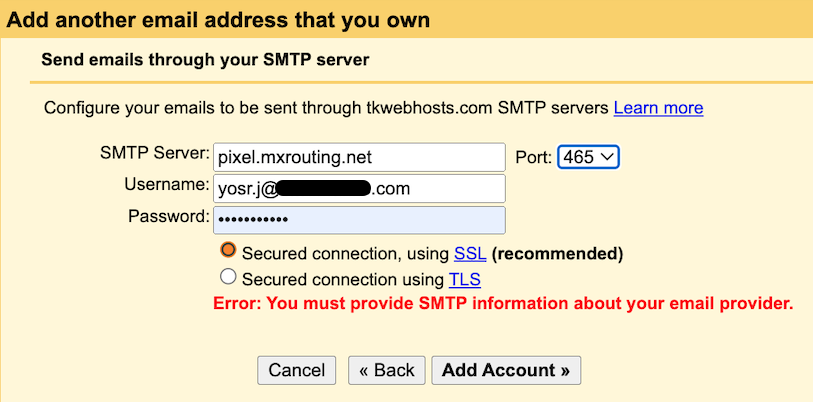This screenshot has height=402, width=813.
Task: Click the "Send emails through your SMTP server" heading
Action: (x=205, y=60)
